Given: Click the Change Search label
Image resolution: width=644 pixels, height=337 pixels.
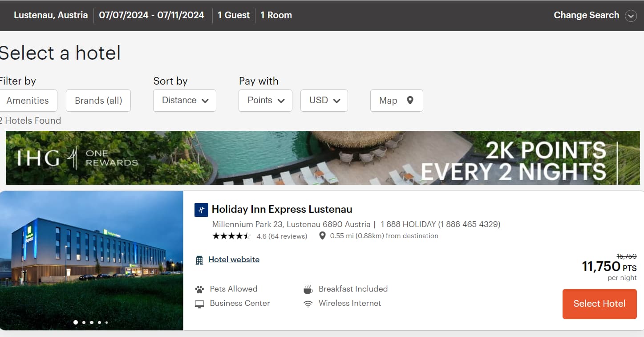Looking at the screenshot, I should click(x=586, y=15).
